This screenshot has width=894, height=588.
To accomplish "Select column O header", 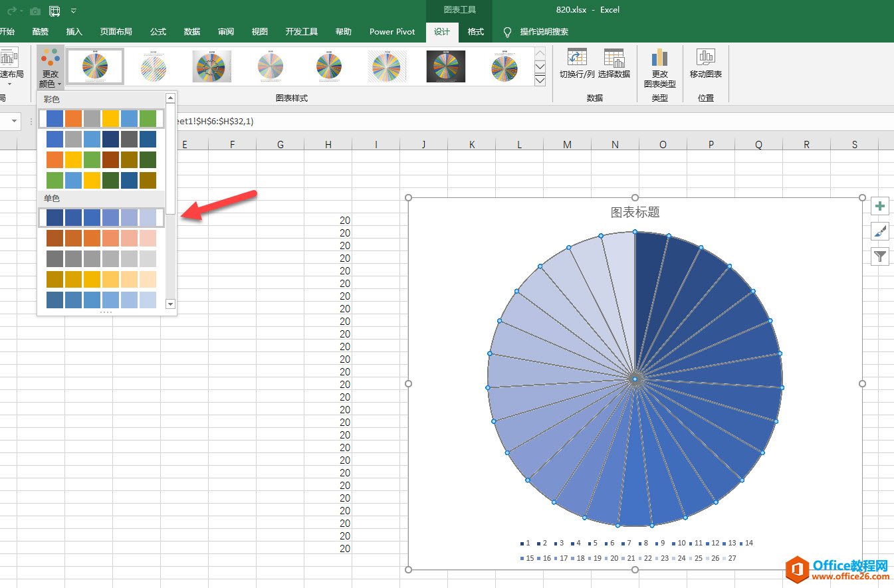I will (663, 144).
